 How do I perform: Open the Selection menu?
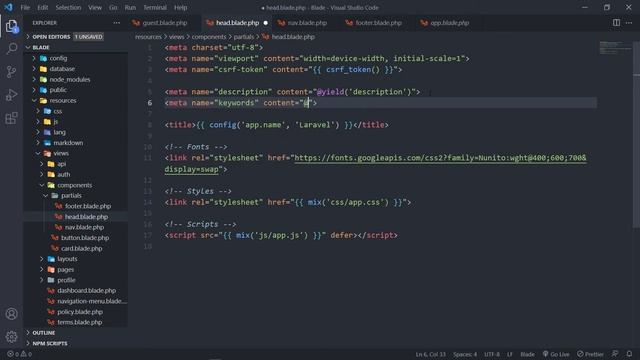[x=68, y=7]
